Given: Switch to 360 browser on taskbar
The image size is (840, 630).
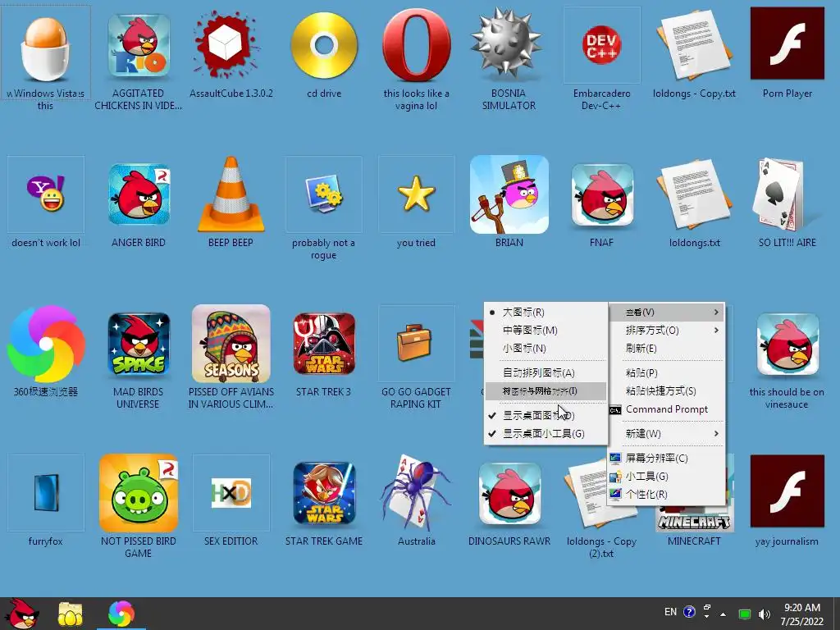Looking at the screenshot, I should tap(121, 614).
